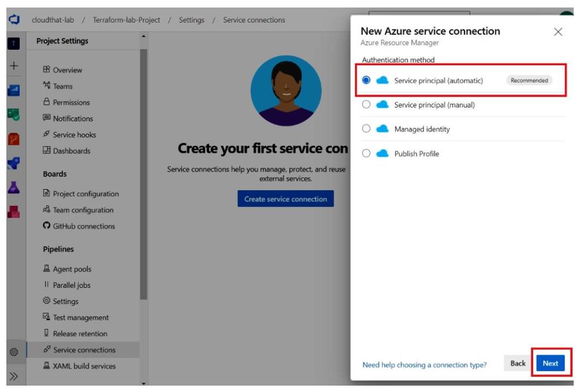The image size is (587, 392).
Task: Open Artifacts icon in the left rail
Action: tap(14, 212)
